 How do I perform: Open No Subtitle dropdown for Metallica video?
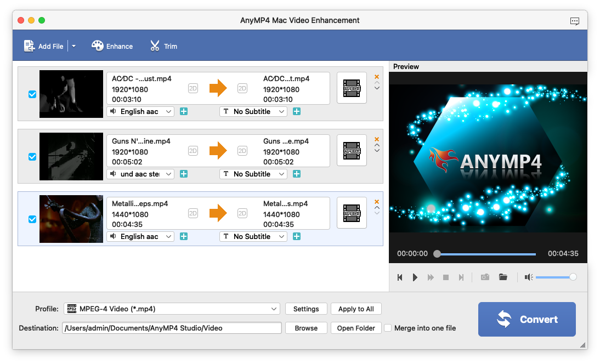[253, 237]
